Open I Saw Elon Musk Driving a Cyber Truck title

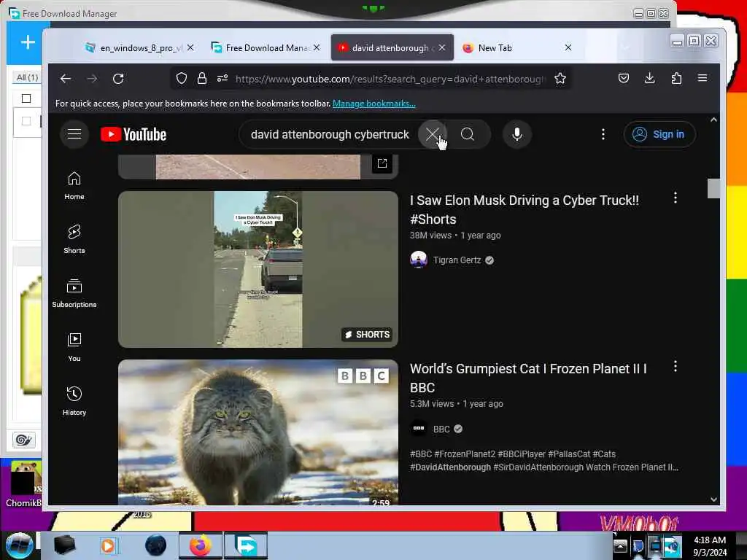(525, 209)
